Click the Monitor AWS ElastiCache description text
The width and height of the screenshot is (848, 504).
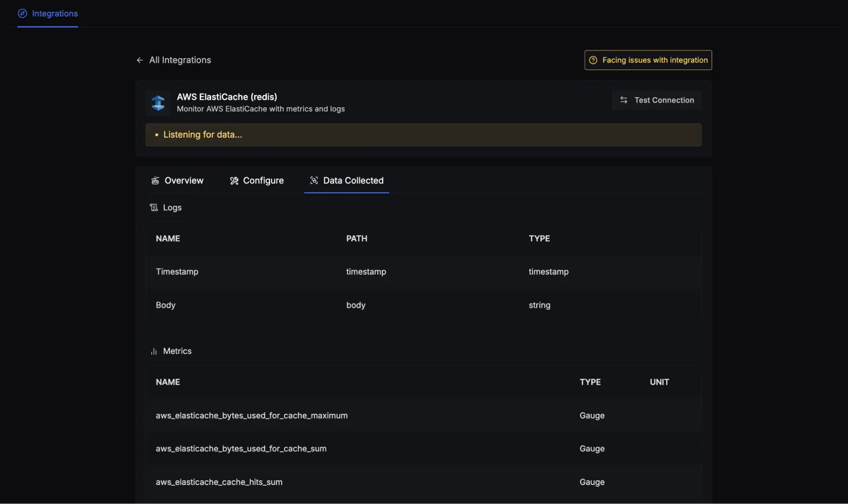(x=261, y=109)
